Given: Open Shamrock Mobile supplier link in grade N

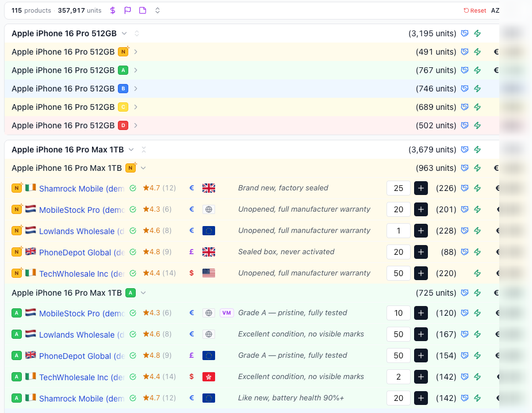Looking at the screenshot, I should (x=82, y=188).
